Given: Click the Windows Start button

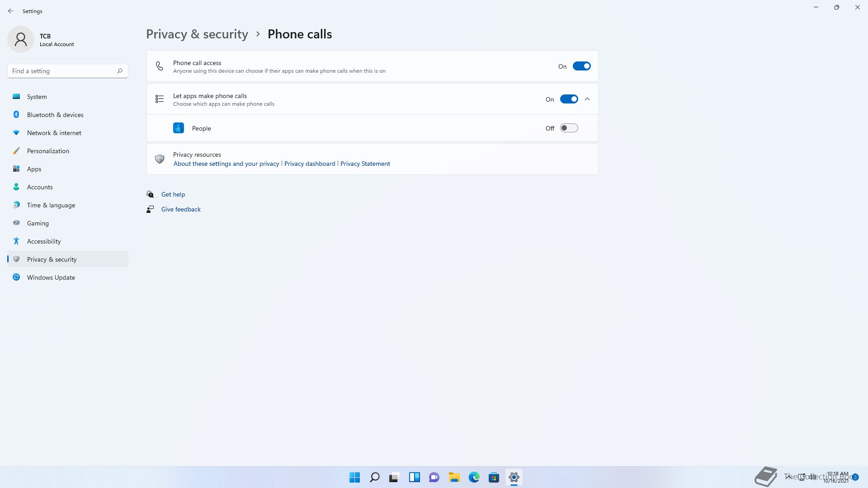Looking at the screenshot, I should click(354, 477).
